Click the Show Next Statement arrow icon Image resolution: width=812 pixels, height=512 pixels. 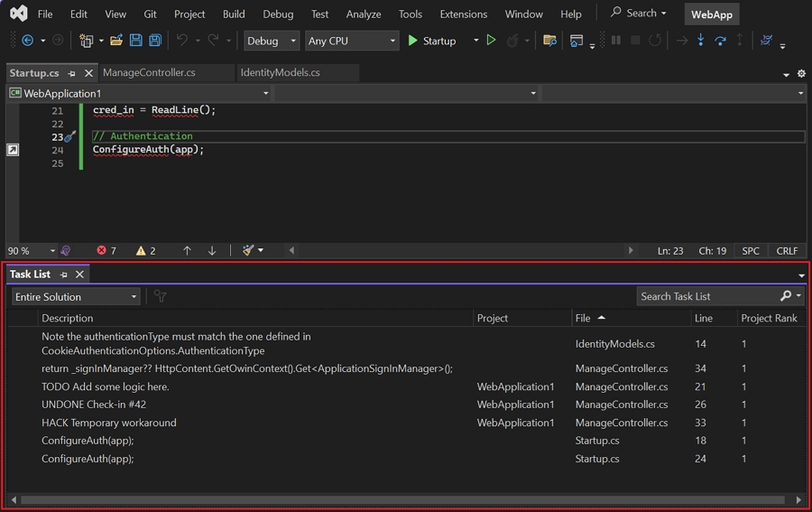681,41
